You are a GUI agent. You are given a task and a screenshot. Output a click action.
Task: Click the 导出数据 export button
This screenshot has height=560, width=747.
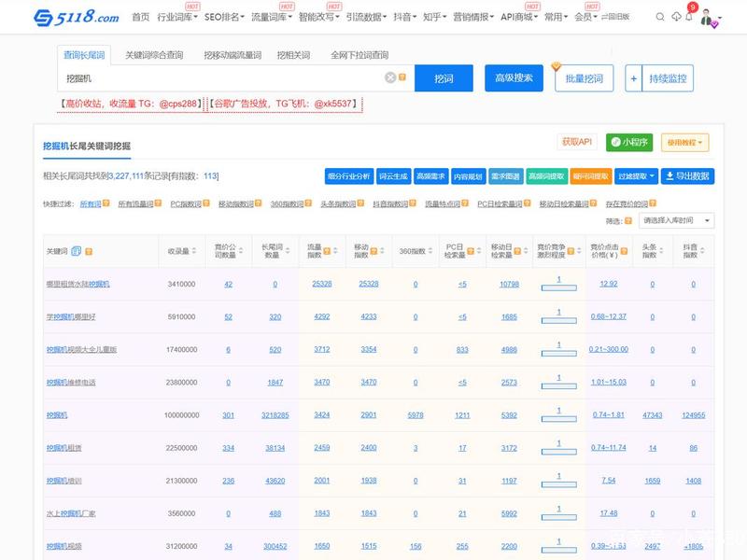point(687,176)
